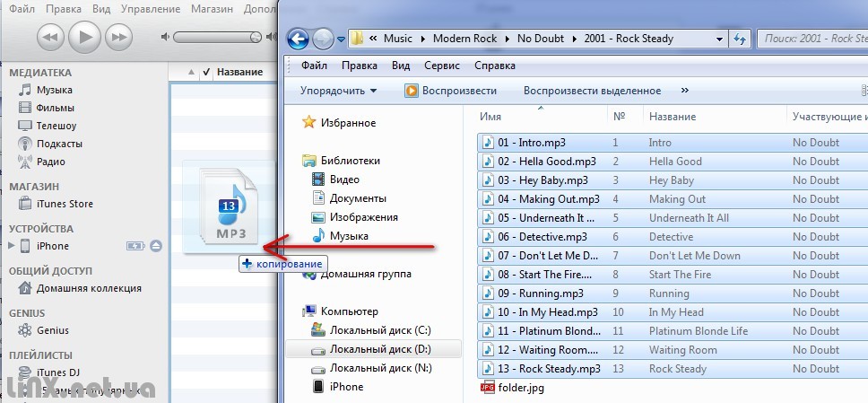
Task: Open iTunes Управление menu
Action: (150, 9)
